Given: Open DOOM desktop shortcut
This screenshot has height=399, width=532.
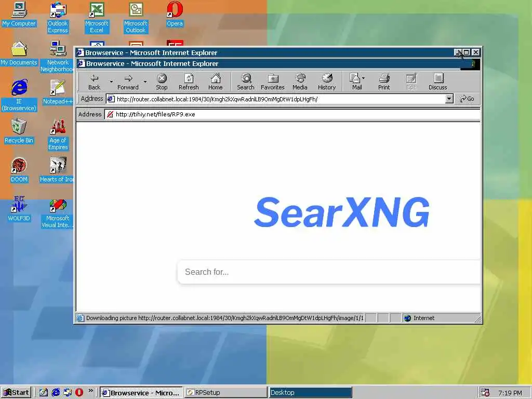Looking at the screenshot, I should coord(19,170).
